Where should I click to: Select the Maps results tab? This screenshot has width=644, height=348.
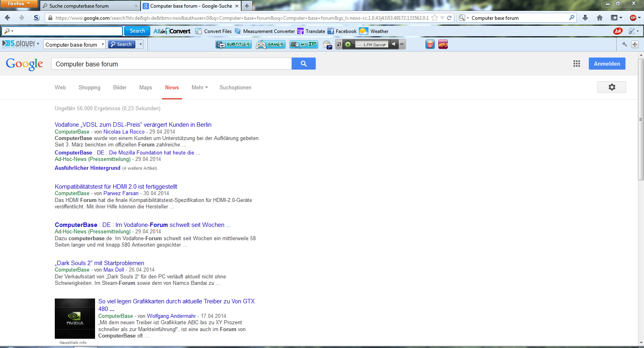(145, 87)
